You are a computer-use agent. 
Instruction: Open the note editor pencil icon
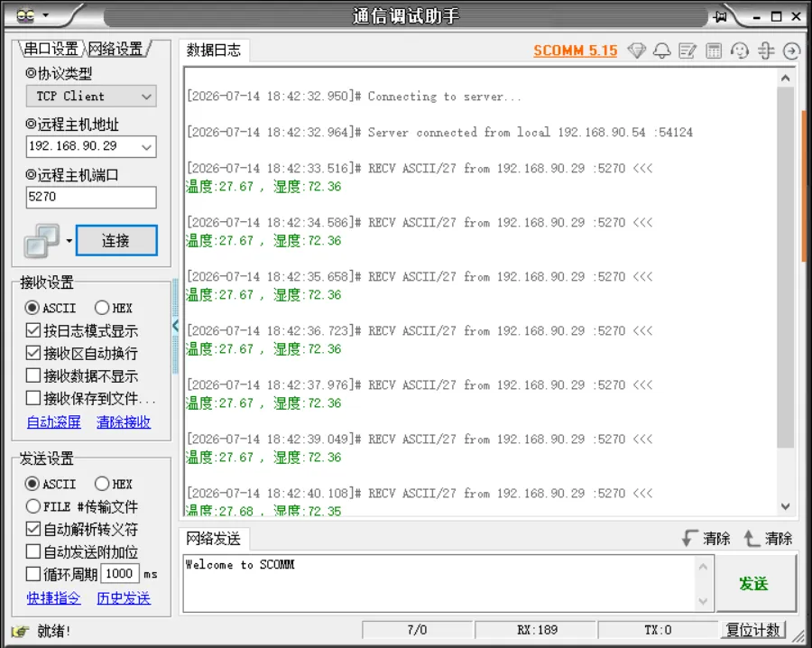pos(687,51)
